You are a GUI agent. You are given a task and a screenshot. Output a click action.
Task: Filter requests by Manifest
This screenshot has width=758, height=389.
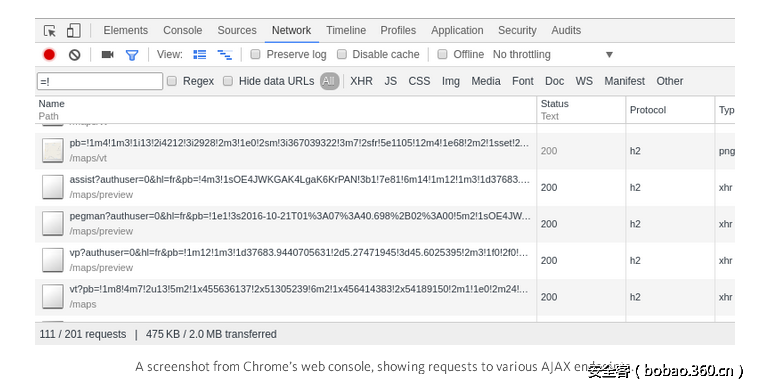[x=625, y=81]
